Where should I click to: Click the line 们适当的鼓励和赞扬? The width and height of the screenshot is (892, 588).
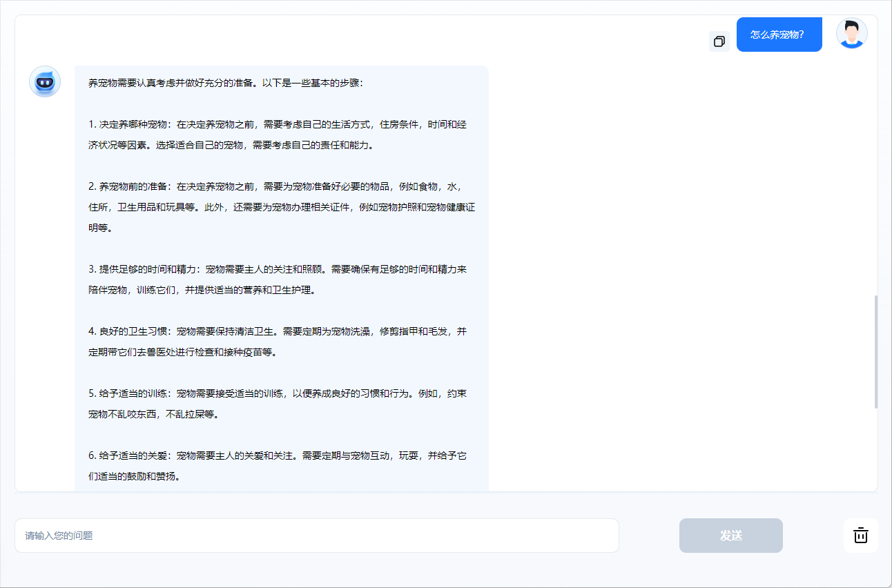coord(135,477)
